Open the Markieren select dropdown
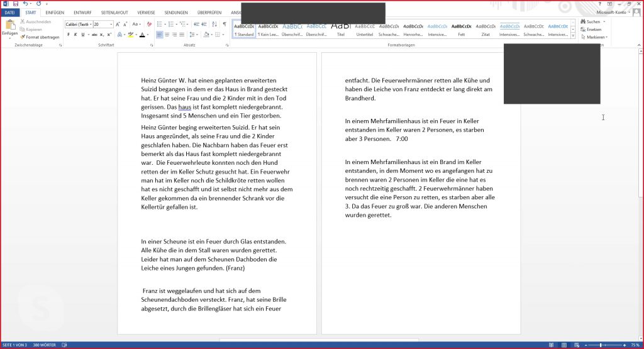The image size is (644, 349). tap(594, 37)
